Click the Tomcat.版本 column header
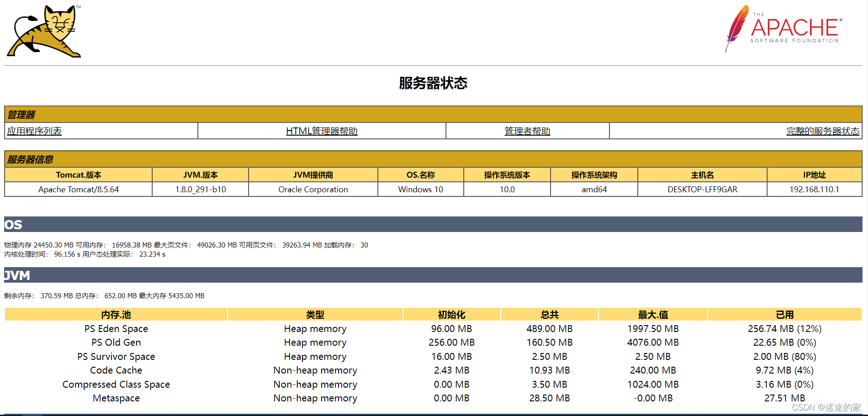The height and width of the screenshot is (416, 868). click(79, 175)
